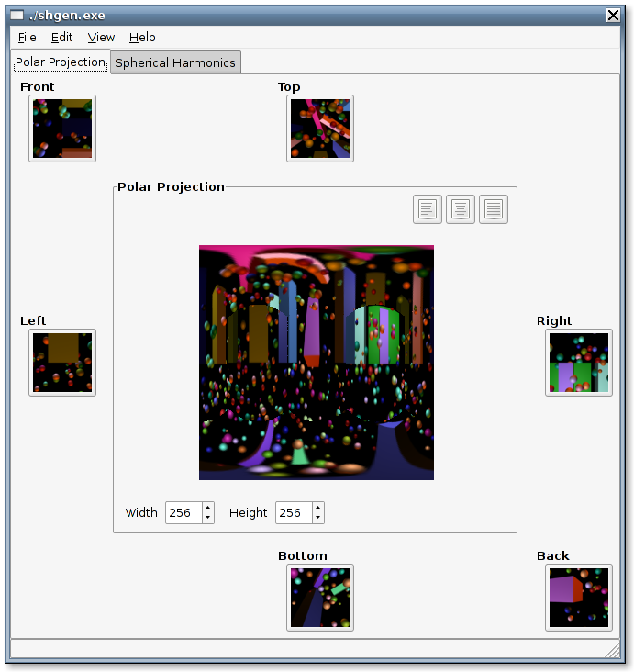
Task: Open the Edit menu
Action: (x=61, y=38)
